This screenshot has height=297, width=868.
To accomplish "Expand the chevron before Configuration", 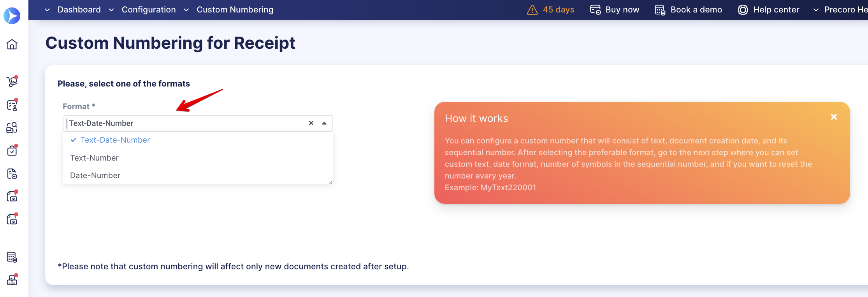I will (111, 10).
